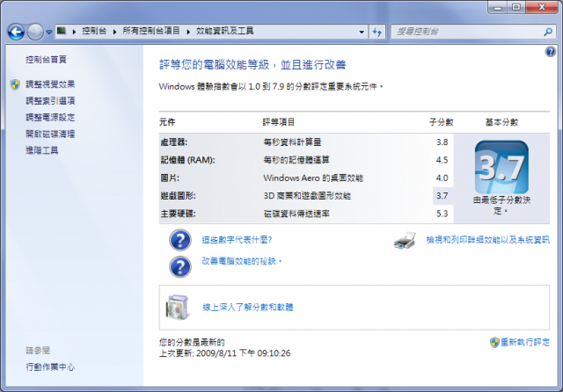Click 磁碟資料傳送速率 description text

(x=296, y=214)
